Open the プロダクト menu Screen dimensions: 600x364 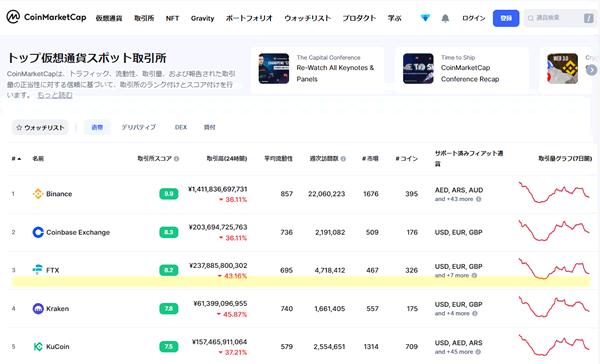359,18
